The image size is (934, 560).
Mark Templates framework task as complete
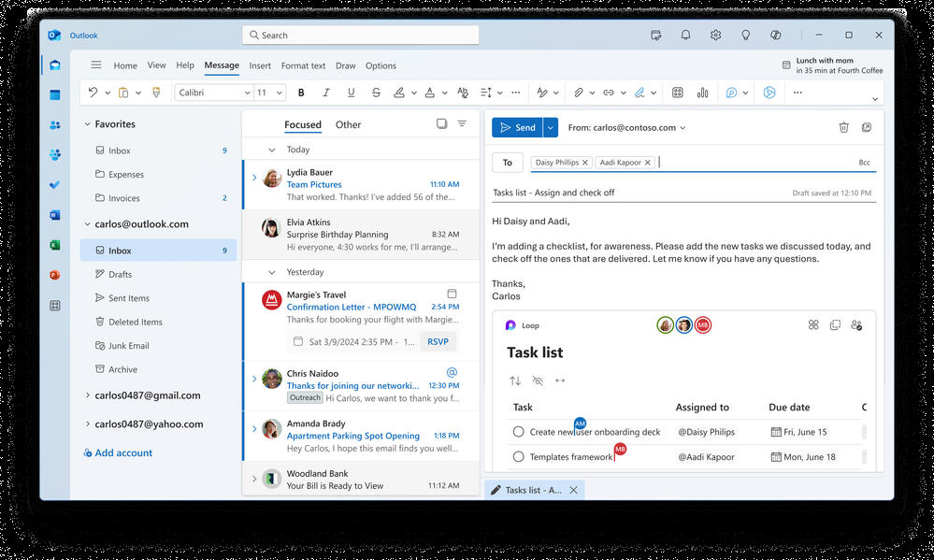point(518,457)
